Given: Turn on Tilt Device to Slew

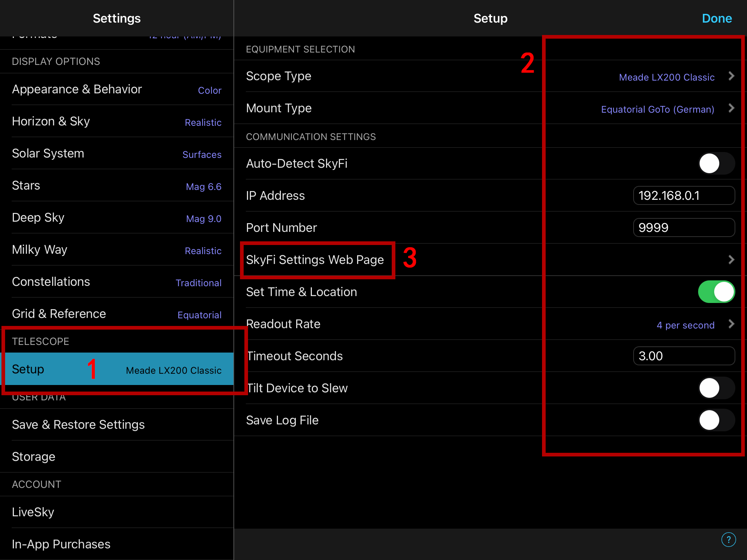Looking at the screenshot, I should (716, 388).
